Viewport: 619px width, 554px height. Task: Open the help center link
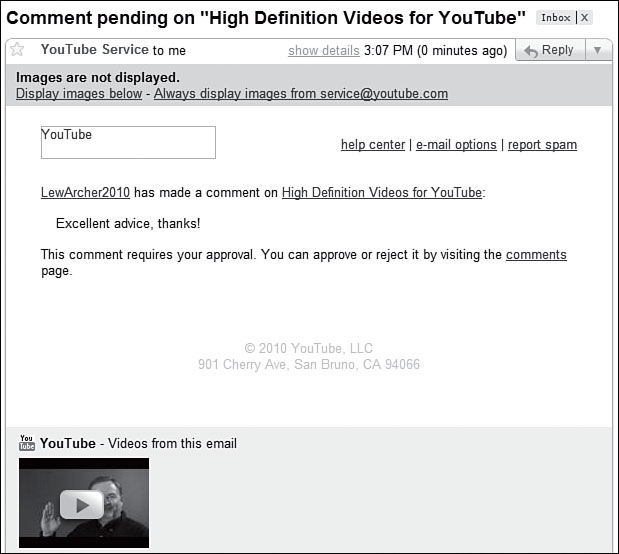373,145
